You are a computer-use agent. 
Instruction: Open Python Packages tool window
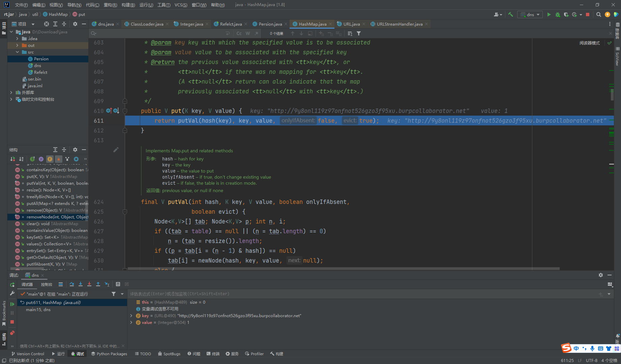click(109, 354)
